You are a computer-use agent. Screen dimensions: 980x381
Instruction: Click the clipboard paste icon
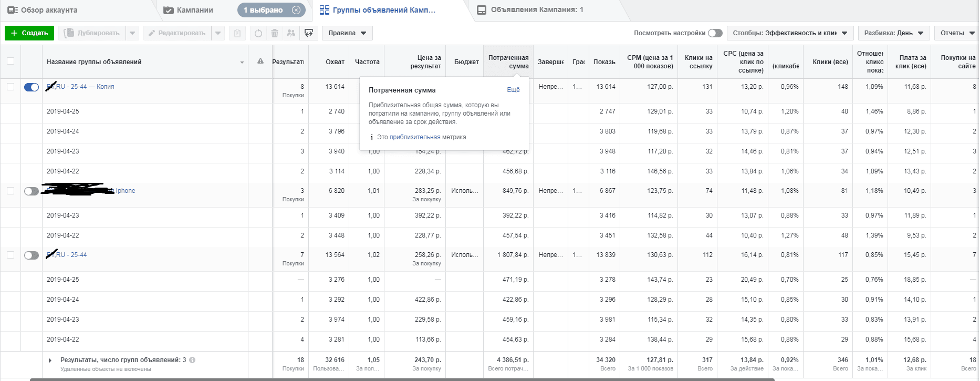point(237,33)
